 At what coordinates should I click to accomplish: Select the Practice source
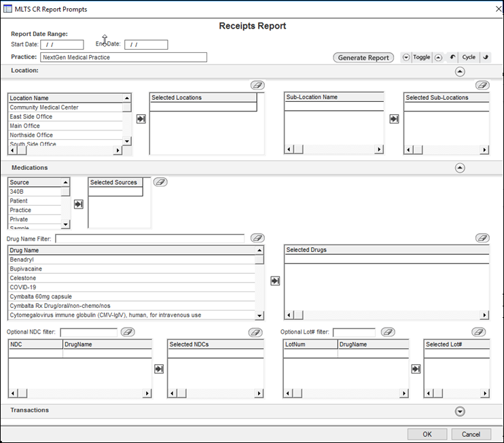(x=35, y=210)
